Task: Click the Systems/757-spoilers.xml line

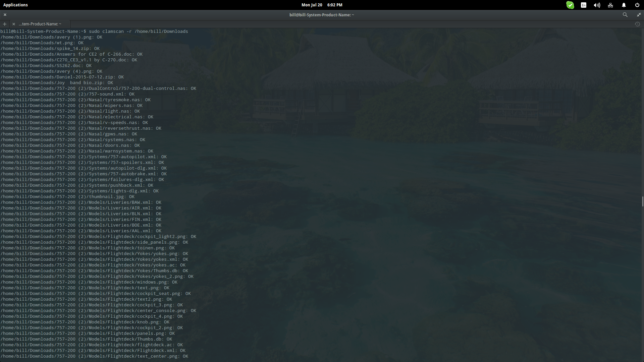Action: click(x=82, y=162)
